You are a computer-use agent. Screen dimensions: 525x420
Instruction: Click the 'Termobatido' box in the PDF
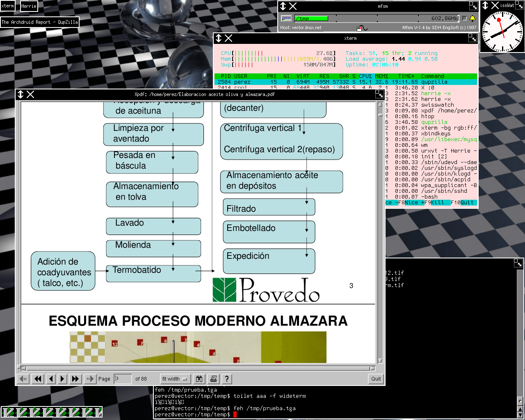[153, 273]
